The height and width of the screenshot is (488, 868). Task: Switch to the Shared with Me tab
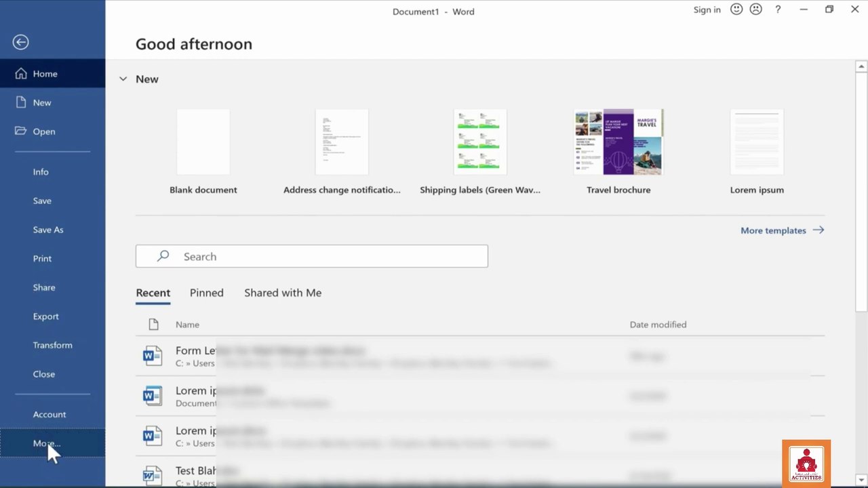[283, 293]
